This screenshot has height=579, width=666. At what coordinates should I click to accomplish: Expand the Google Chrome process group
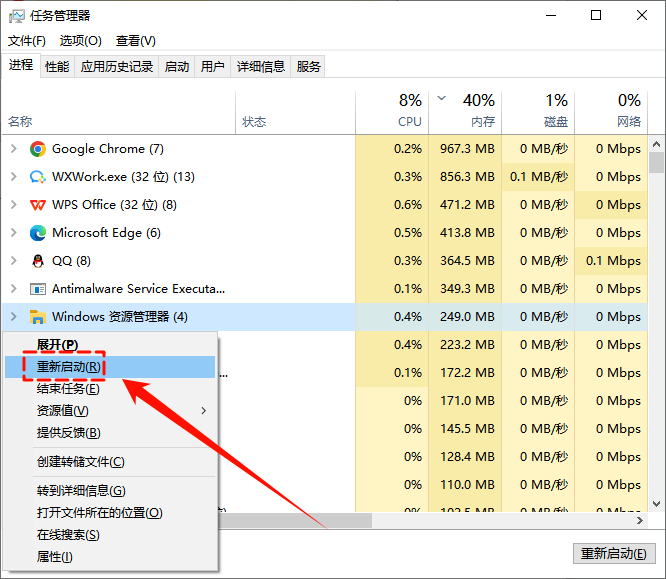[x=14, y=149]
